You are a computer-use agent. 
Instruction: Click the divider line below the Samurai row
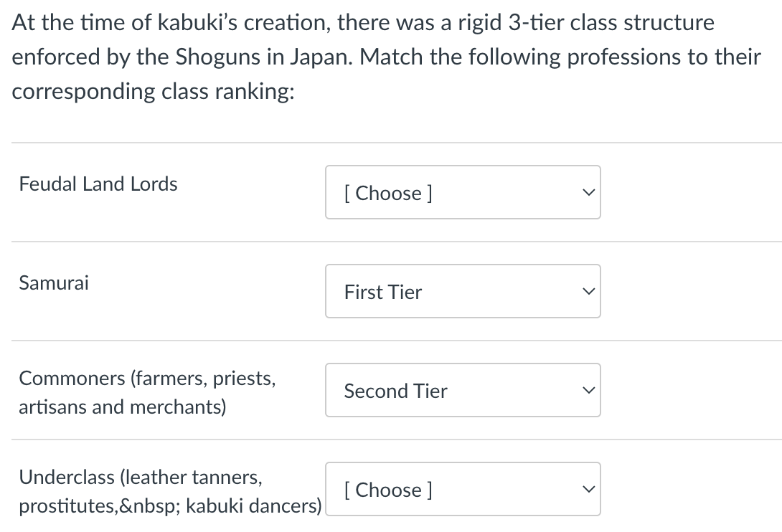point(391,340)
